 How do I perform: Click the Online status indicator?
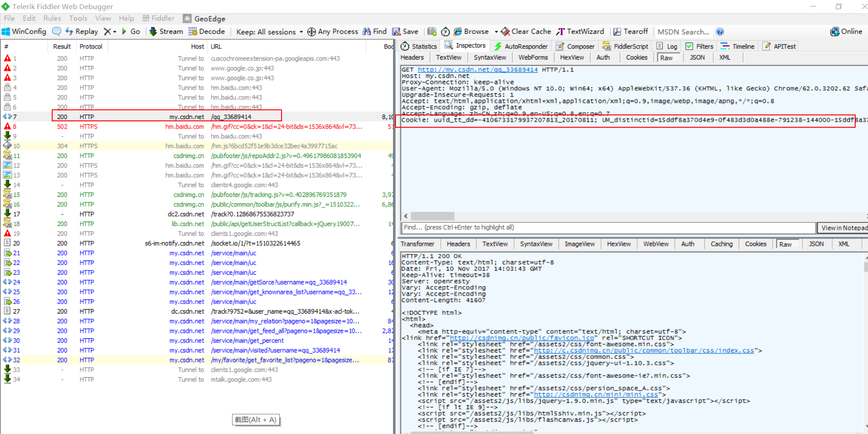(x=846, y=31)
